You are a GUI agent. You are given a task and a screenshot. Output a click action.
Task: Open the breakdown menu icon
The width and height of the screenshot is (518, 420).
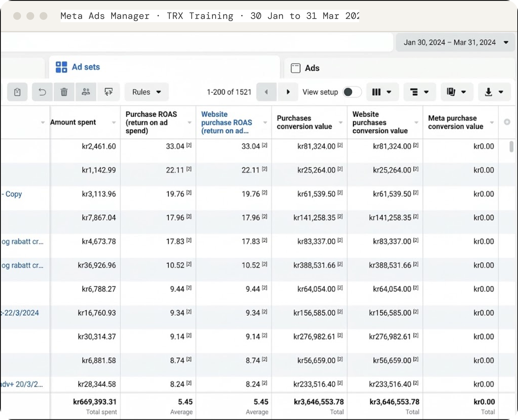(420, 92)
